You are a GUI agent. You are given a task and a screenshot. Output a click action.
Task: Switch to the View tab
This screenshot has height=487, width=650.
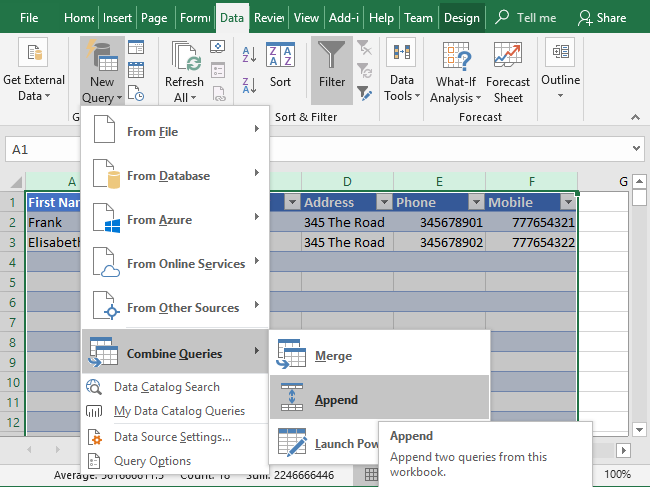point(306,18)
